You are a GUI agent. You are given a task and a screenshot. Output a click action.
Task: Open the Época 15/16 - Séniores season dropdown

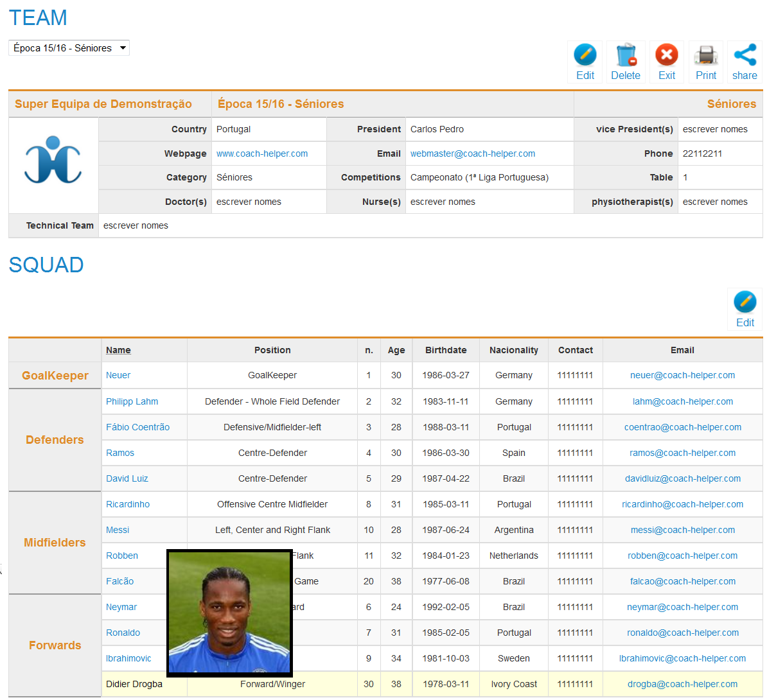[69, 48]
